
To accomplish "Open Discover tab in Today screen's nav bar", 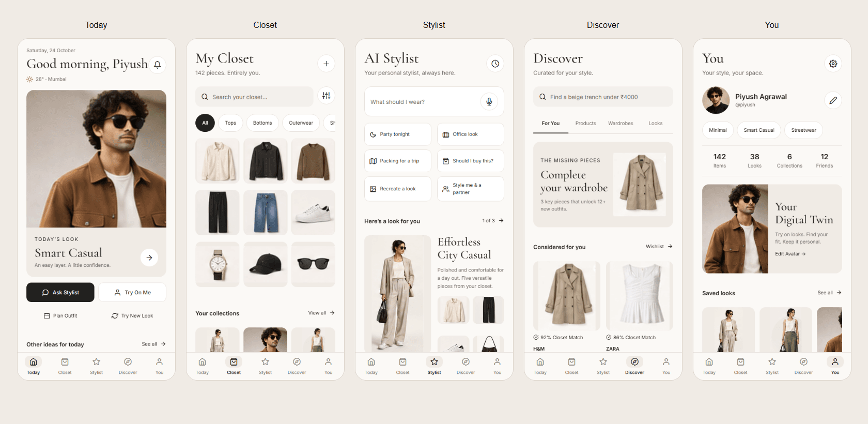I will [128, 366].
